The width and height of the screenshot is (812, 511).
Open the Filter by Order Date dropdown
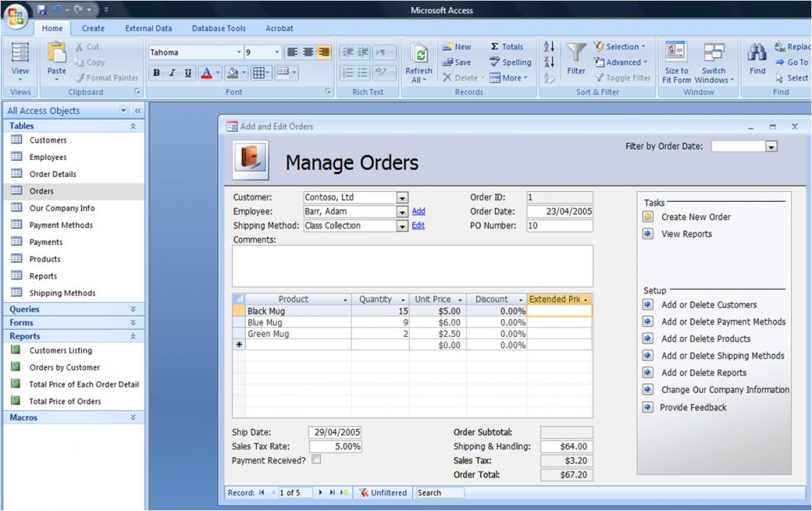click(771, 147)
